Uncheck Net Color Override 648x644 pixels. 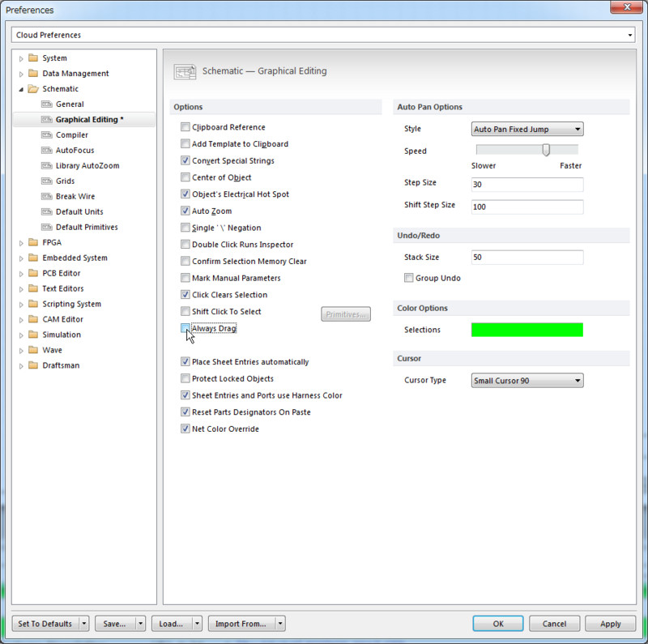coord(185,429)
